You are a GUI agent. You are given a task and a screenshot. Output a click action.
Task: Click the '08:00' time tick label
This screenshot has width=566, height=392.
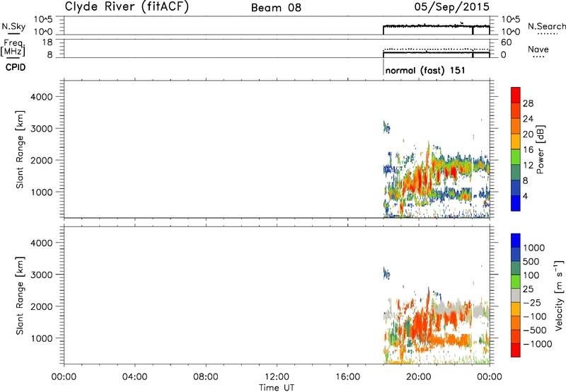coord(205,377)
